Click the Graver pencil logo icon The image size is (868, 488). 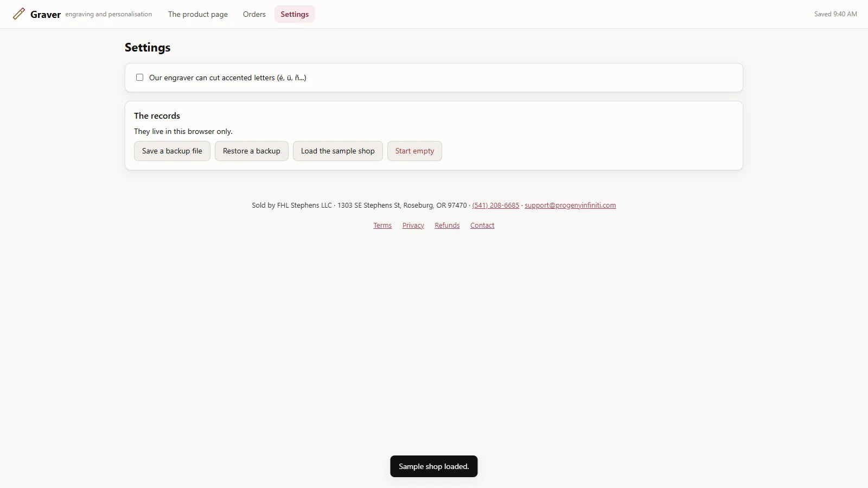click(19, 14)
